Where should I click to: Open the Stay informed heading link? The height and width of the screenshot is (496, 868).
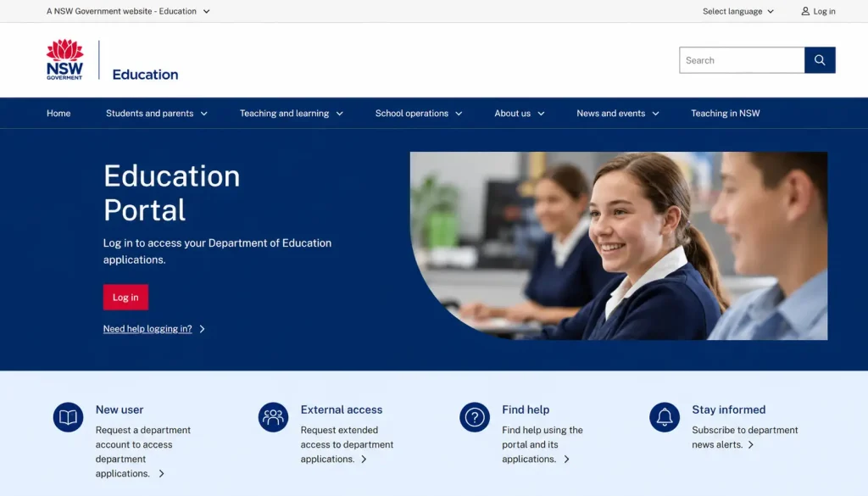coord(728,410)
